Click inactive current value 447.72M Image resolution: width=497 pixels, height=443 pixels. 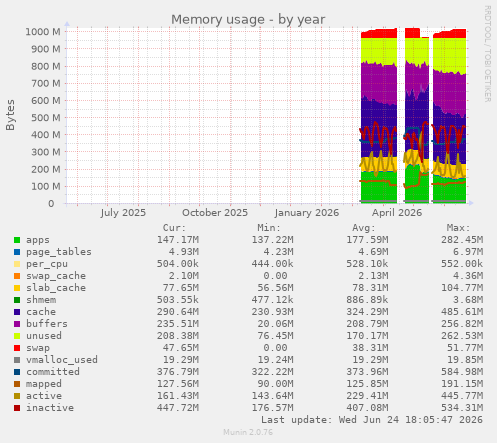coord(178,408)
